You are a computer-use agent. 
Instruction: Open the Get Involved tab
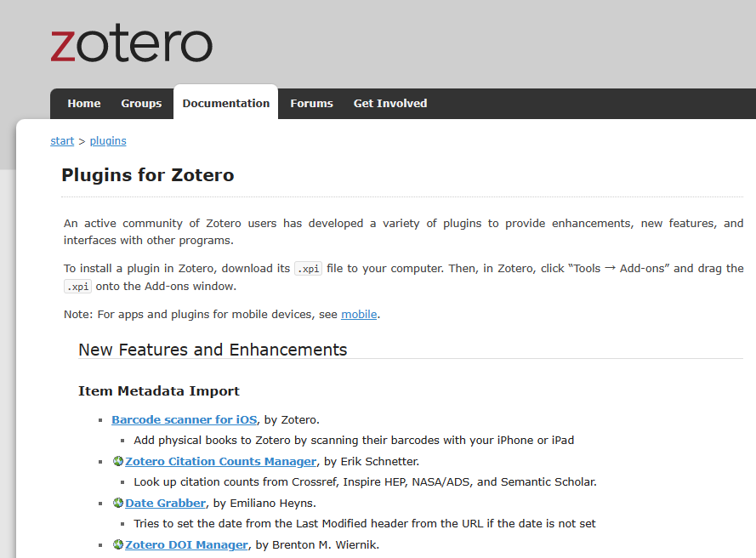pyautogui.click(x=390, y=104)
